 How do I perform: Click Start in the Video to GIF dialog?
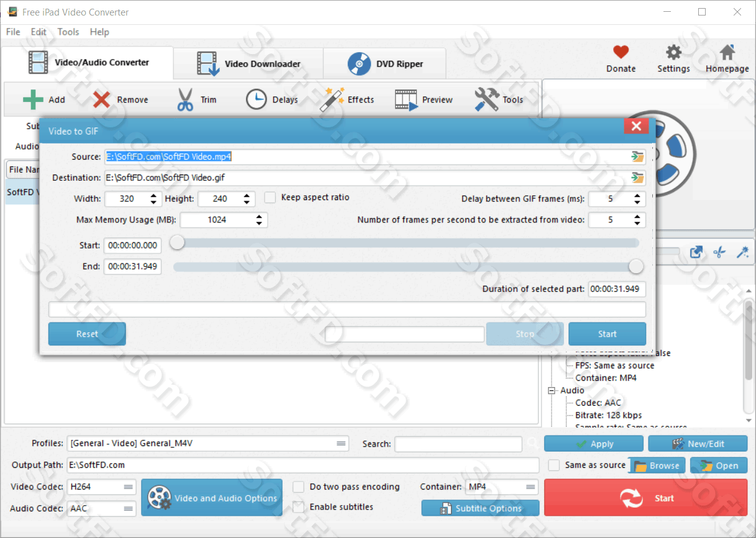(x=607, y=334)
